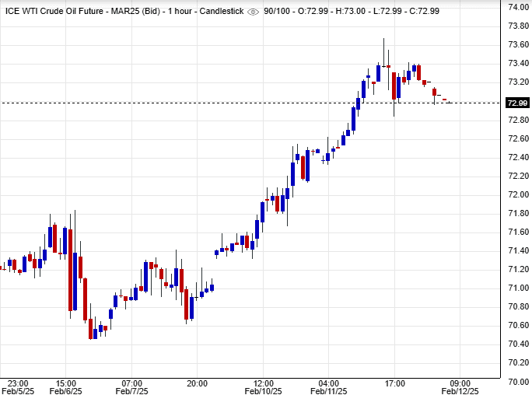Viewport: 532px width, 395px height.
Task: Select the tall red candle on Feb/6
Action: pos(71,268)
